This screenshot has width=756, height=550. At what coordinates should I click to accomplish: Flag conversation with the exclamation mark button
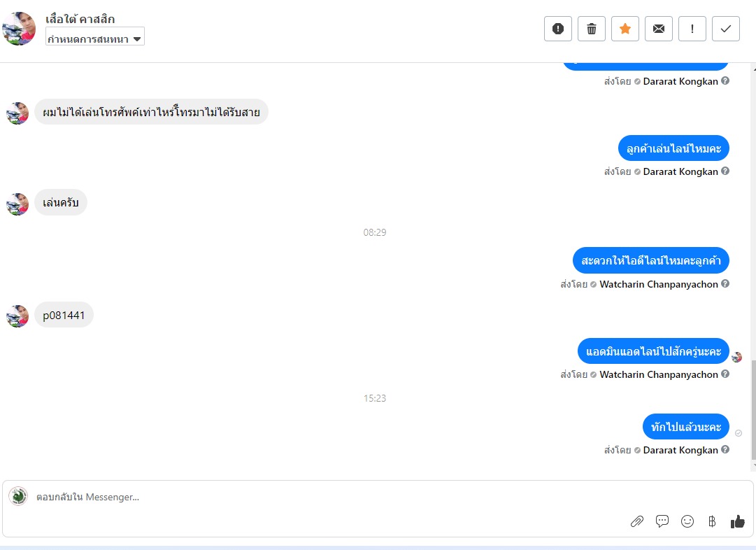tap(692, 29)
